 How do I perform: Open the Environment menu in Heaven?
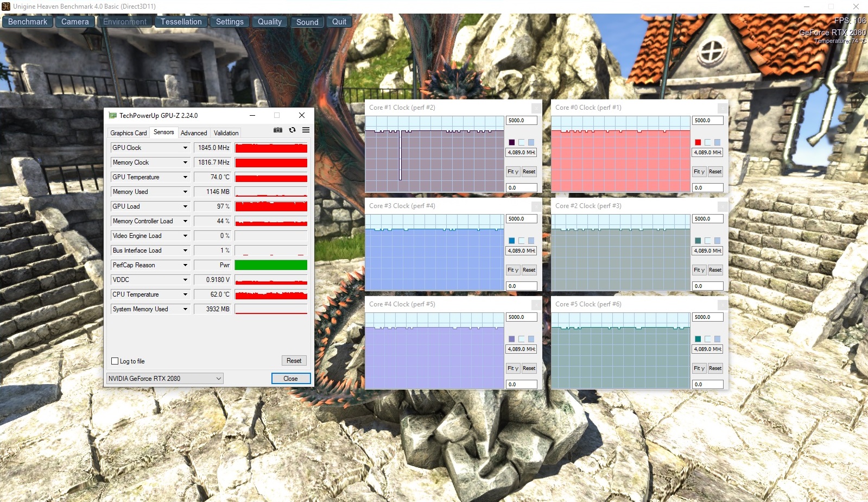(x=125, y=22)
